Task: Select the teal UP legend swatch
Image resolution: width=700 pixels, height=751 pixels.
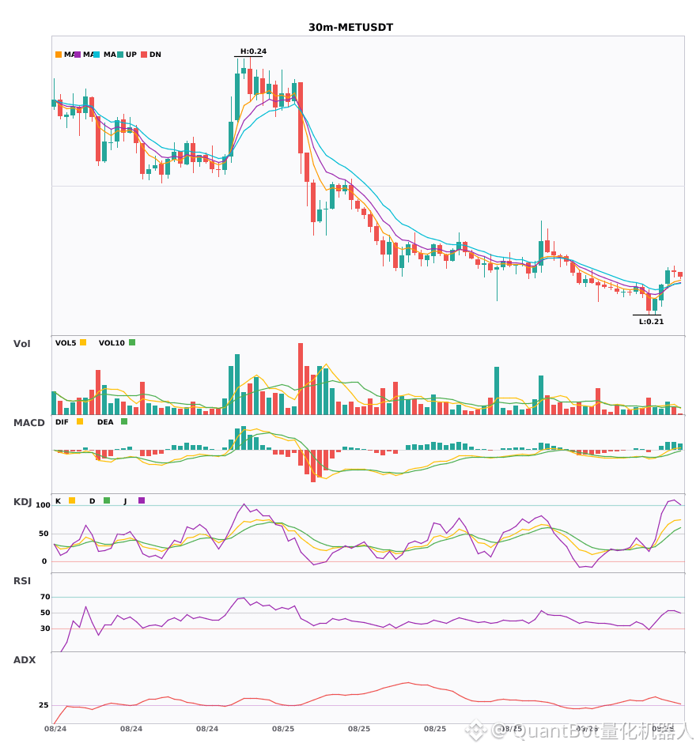Action: (120, 55)
